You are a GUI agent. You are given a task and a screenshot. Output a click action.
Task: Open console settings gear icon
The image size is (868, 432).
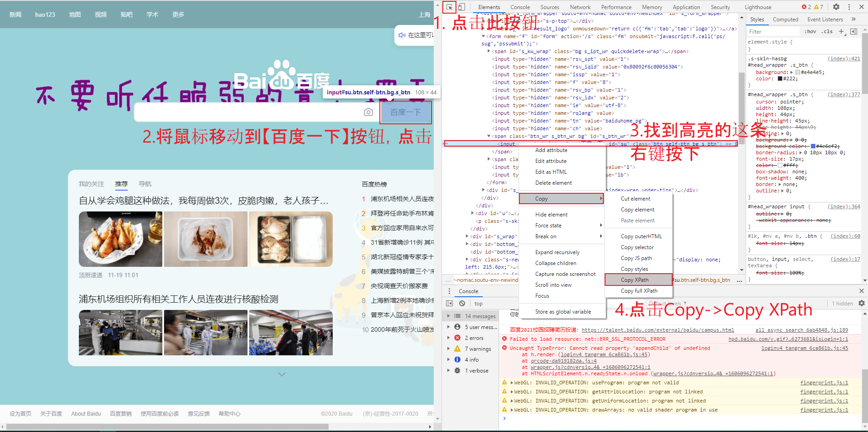(x=862, y=303)
